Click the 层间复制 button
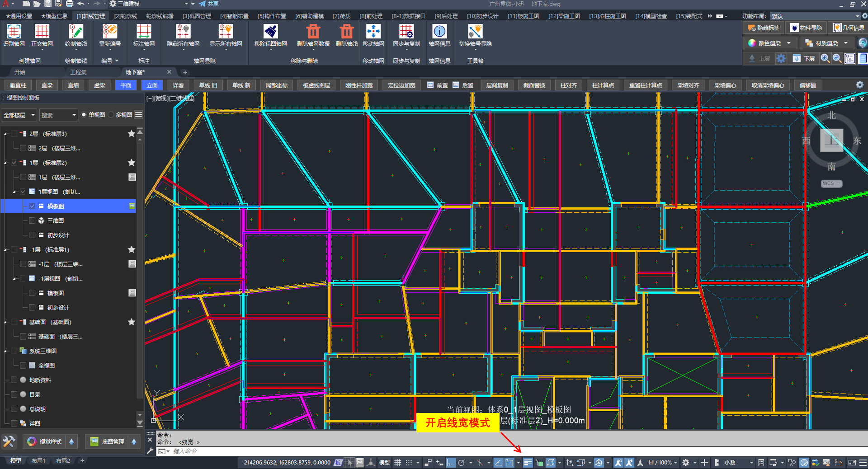This screenshot has width=868, height=469. pos(497,85)
